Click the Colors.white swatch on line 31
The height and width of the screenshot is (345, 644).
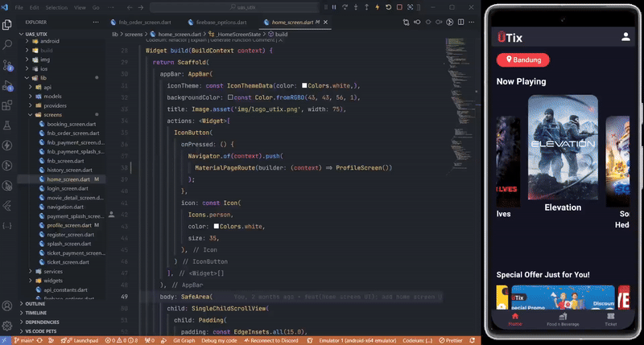(x=305, y=85)
